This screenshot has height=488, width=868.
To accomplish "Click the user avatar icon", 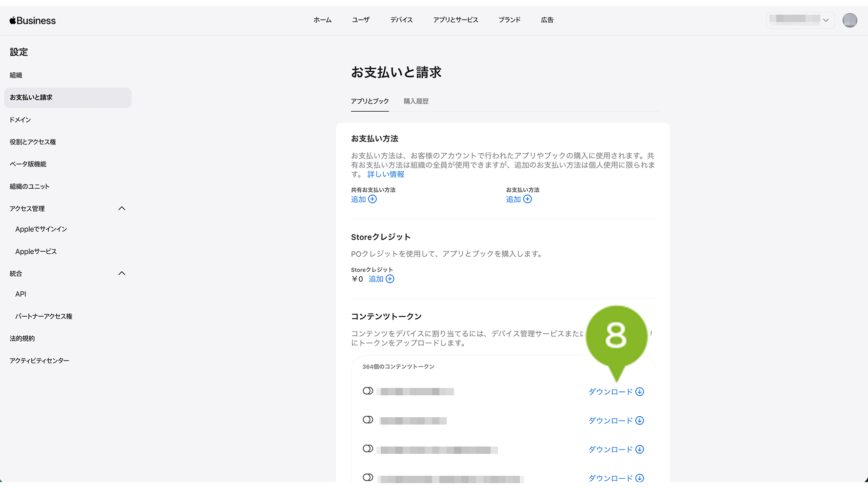I will point(849,20).
